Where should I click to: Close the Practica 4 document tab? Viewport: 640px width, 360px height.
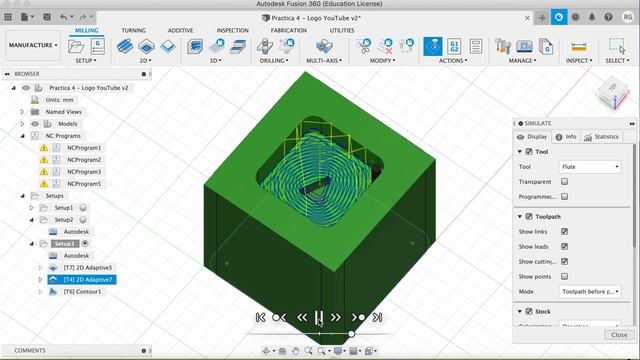point(527,18)
